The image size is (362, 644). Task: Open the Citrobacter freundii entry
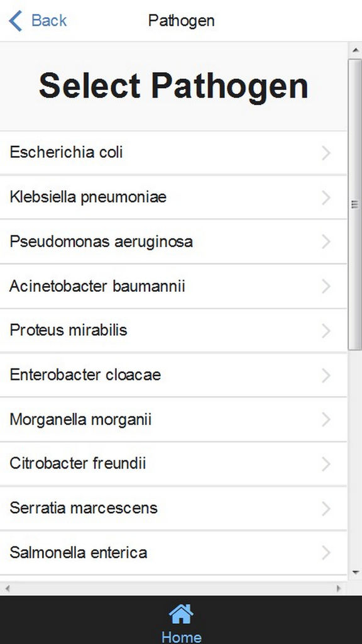click(x=173, y=464)
